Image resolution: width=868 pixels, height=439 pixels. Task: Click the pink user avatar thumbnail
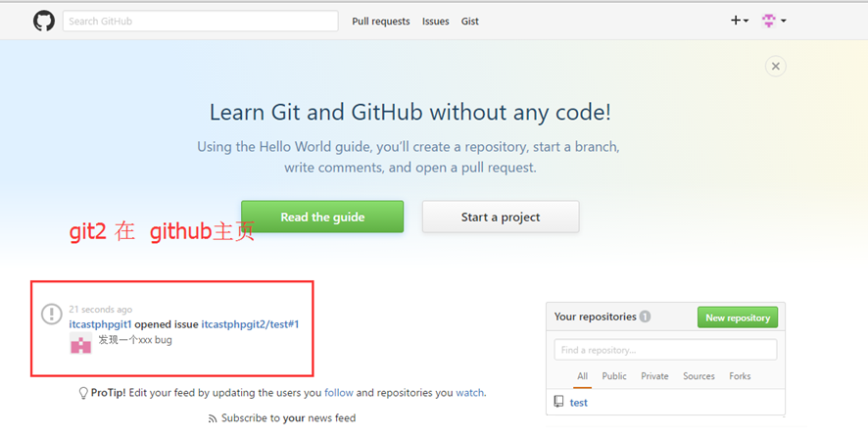[80, 343]
